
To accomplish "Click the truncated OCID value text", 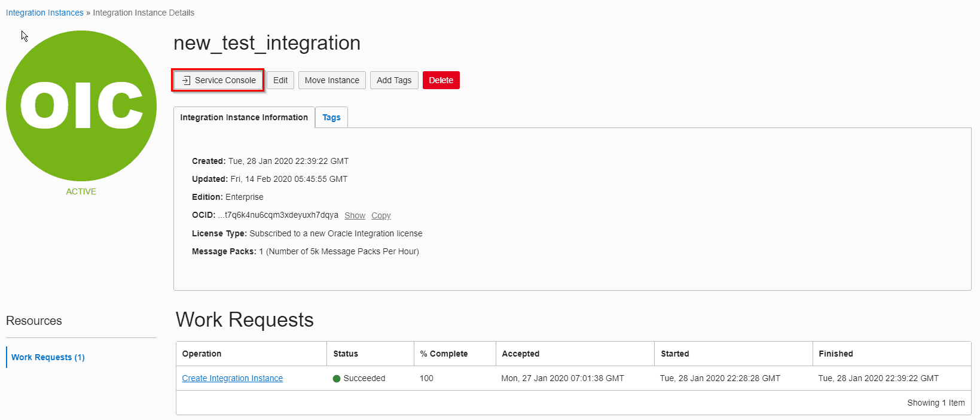I will [x=278, y=215].
